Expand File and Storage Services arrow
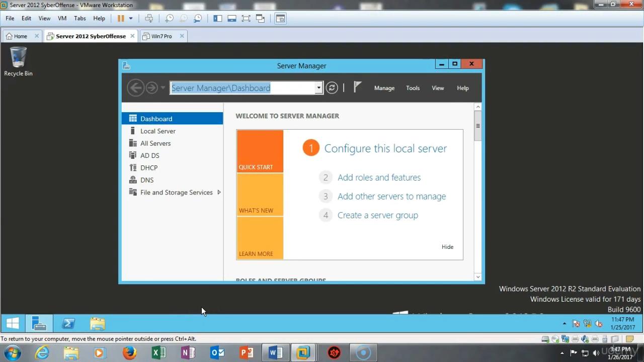Image resolution: width=644 pixels, height=362 pixels. (x=219, y=192)
